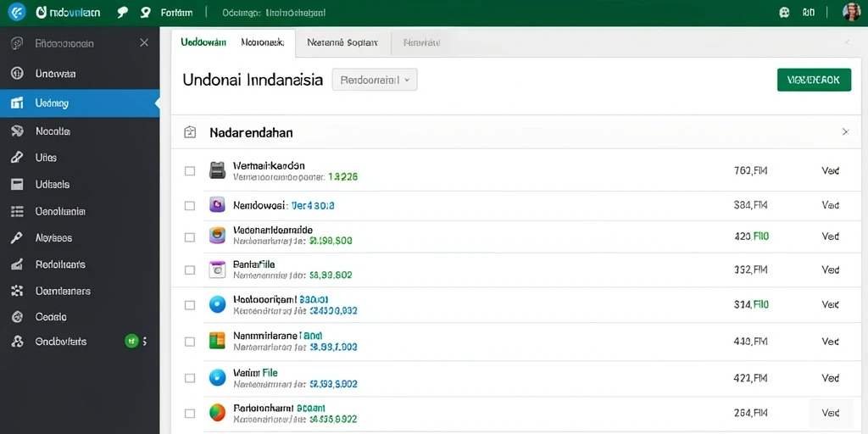The width and height of the screenshot is (868, 434).
Task: Click the blue Hadooorigam row icon
Action: click(x=218, y=304)
